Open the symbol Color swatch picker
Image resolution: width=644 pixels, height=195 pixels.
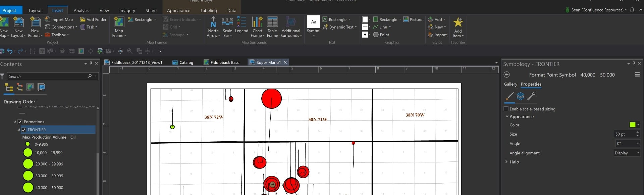coord(634,125)
